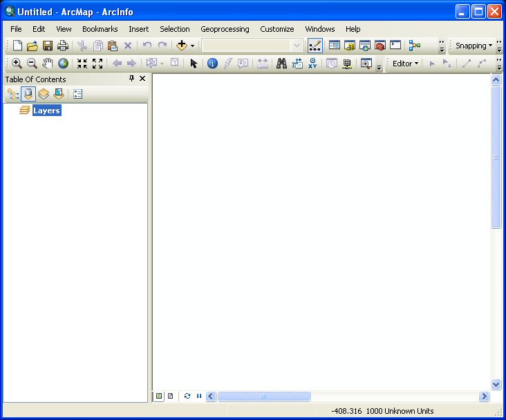Click the horizontal scrollbar thumb
Screen dimensions: 506x420
pyautogui.click(x=263, y=396)
